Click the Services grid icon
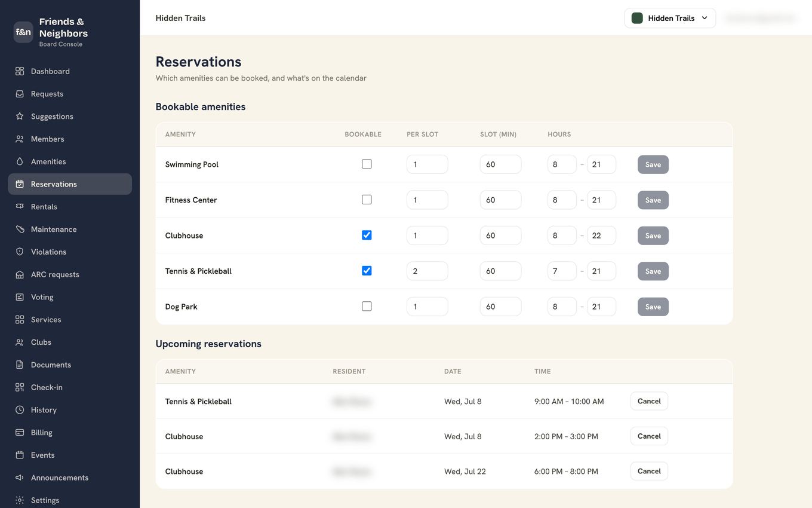The image size is (812, 508). 20,320
